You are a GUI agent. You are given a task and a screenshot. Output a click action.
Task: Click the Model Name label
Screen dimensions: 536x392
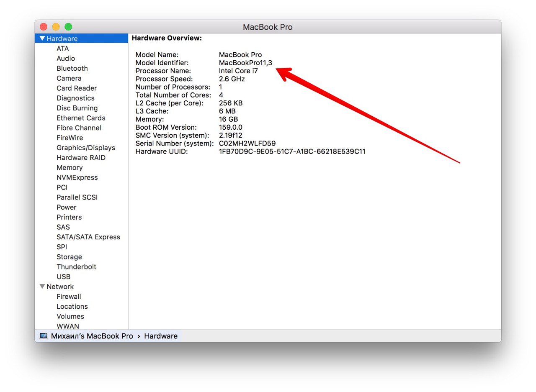click(x=157, y=55)
